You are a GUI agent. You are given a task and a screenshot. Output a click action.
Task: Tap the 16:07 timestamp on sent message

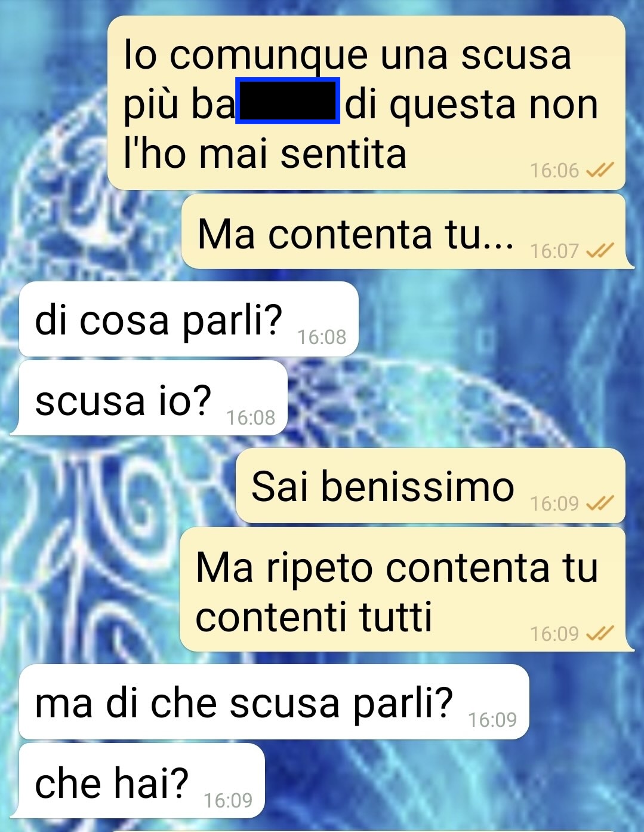coord(554,251)
